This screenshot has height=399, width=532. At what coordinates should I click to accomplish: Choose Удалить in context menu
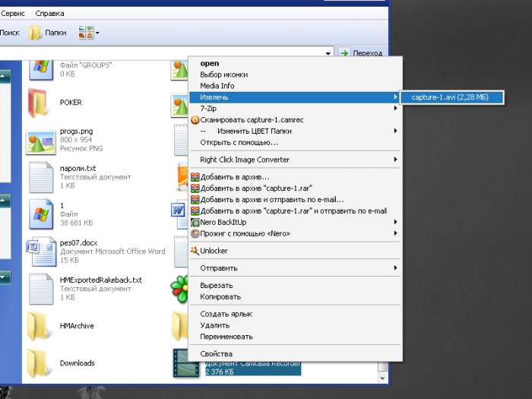[295, 325]
